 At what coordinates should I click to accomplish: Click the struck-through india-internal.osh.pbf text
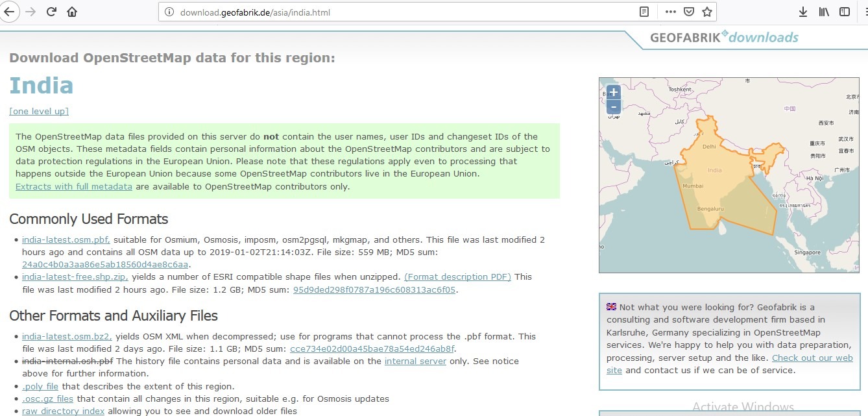pyautogui.click(x=67, y=361)
